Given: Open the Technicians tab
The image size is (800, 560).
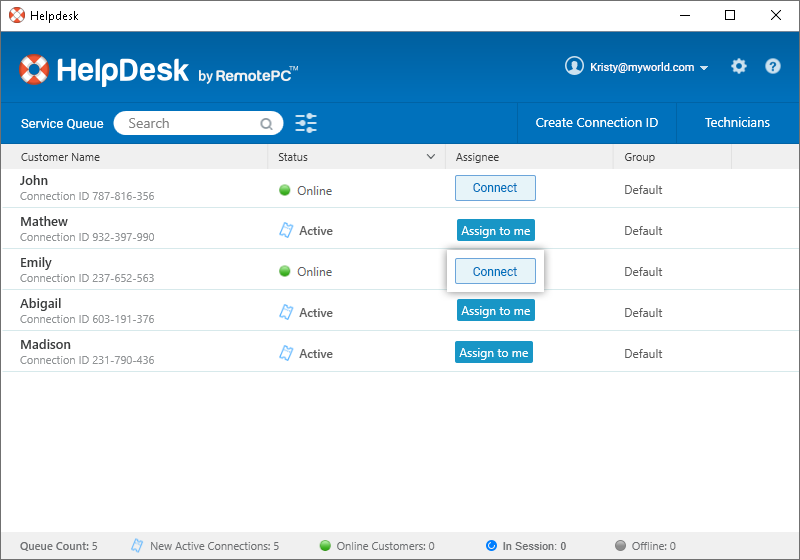Looking at the screenshot, I should [x=737, y=123].
